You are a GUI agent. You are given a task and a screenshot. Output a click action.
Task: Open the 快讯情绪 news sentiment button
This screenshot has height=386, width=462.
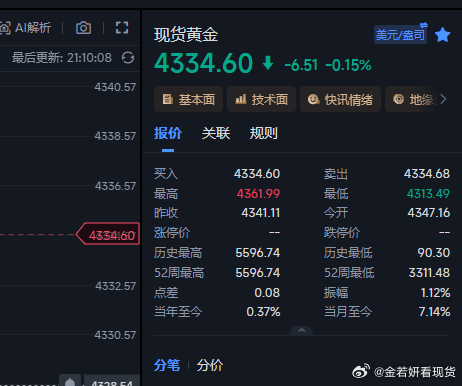(x=340, y=99)
